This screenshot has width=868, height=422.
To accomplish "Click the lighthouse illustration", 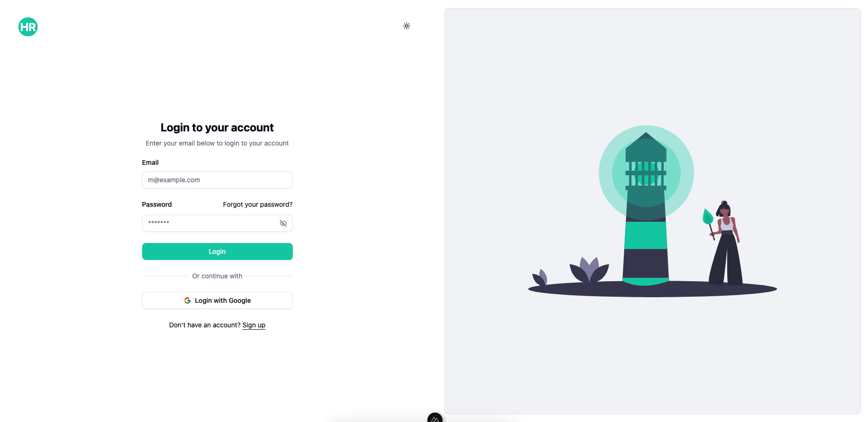I will tap(646, 212).
